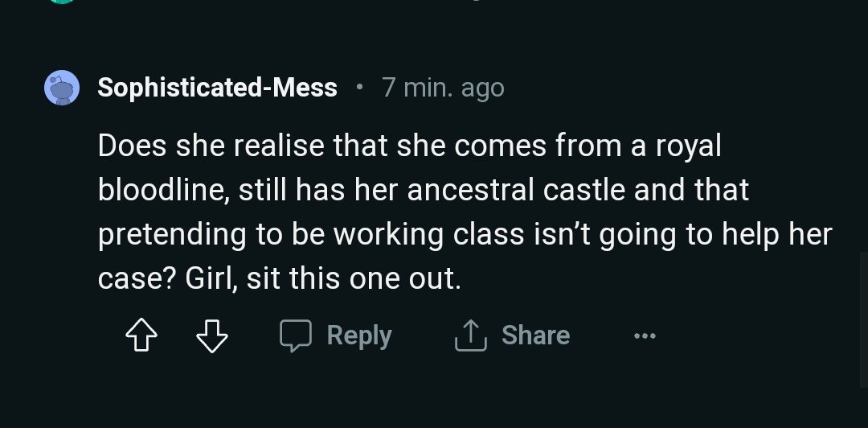Downvote the Sophisticated-Mess comment
This screenshot has height=428, width=868.
pos(212,335)
